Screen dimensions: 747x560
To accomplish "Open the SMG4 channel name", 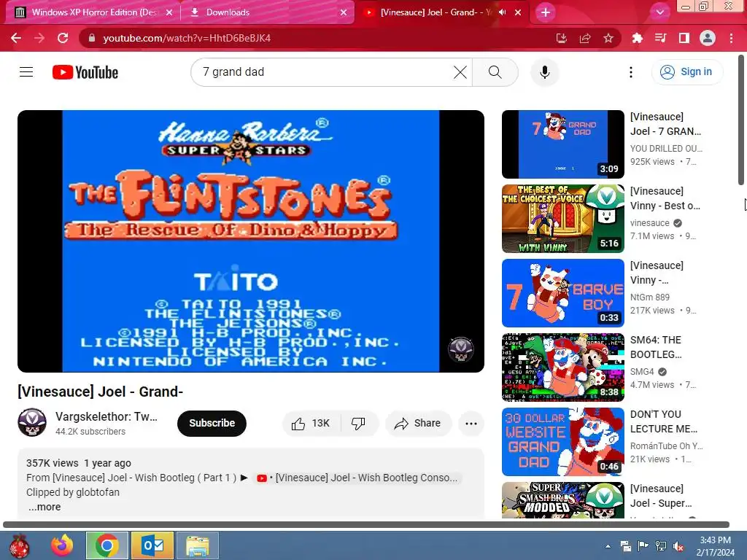I will 642,371.
